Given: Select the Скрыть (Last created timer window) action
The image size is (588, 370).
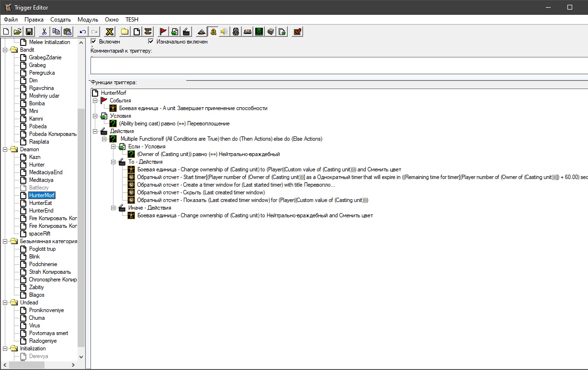Looking at the screenshot, I should click(x=201, y=192).
